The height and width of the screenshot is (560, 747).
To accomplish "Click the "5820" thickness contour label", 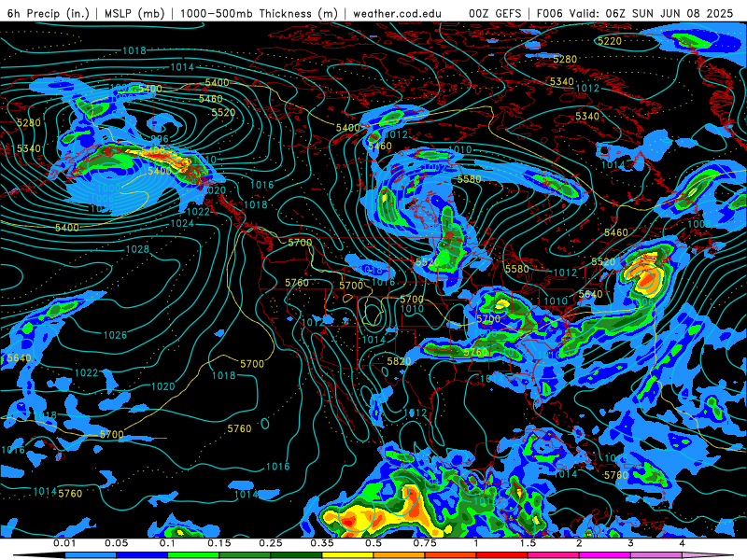I will [399, 361].
